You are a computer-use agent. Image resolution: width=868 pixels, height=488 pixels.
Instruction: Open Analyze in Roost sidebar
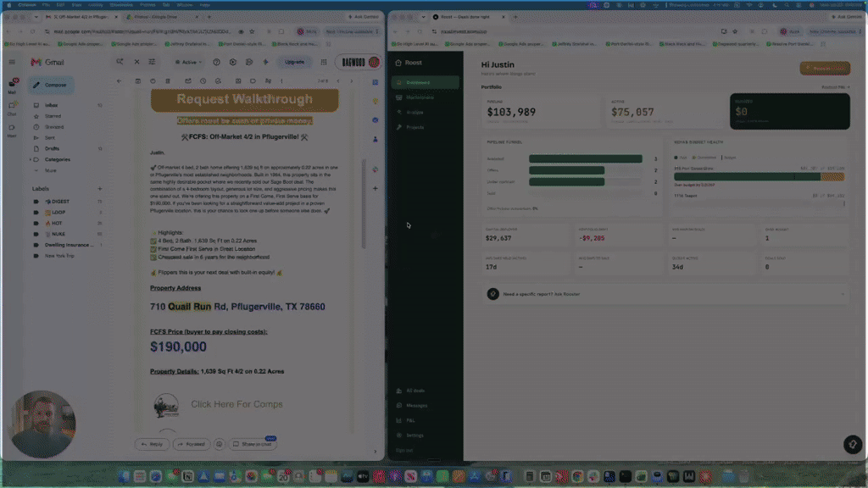[x=426, y=113]
